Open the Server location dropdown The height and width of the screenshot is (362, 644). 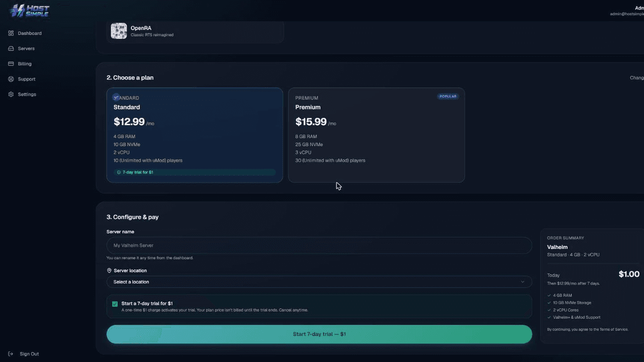click(319, 282)
